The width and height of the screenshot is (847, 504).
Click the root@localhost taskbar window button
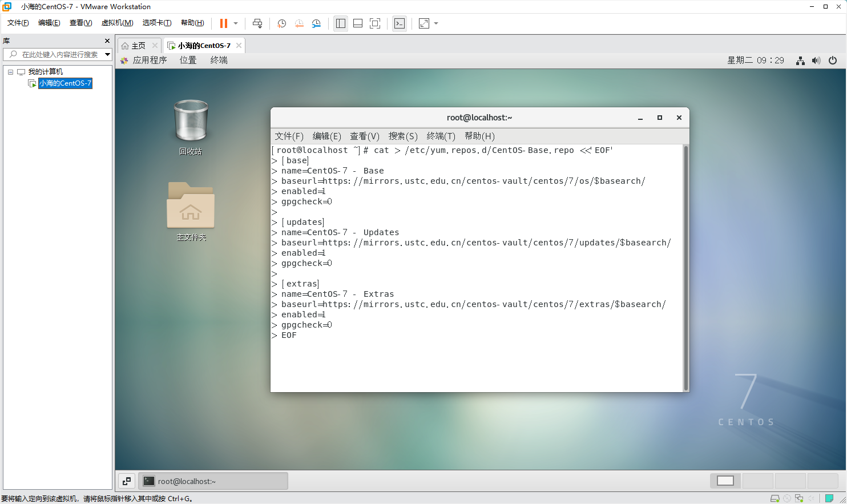tap(213, 481)
